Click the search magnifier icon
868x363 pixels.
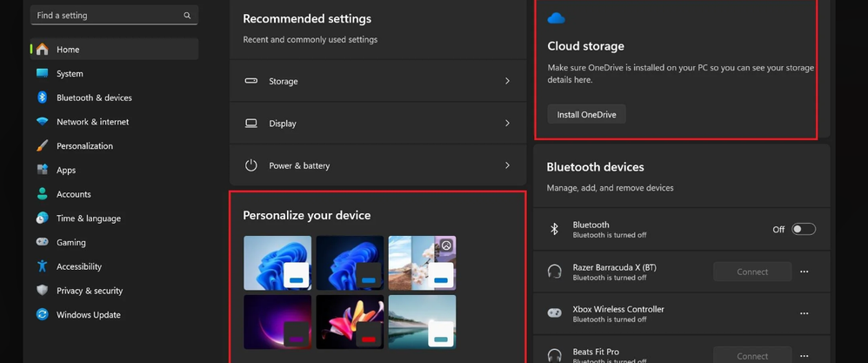click(187, 16)
